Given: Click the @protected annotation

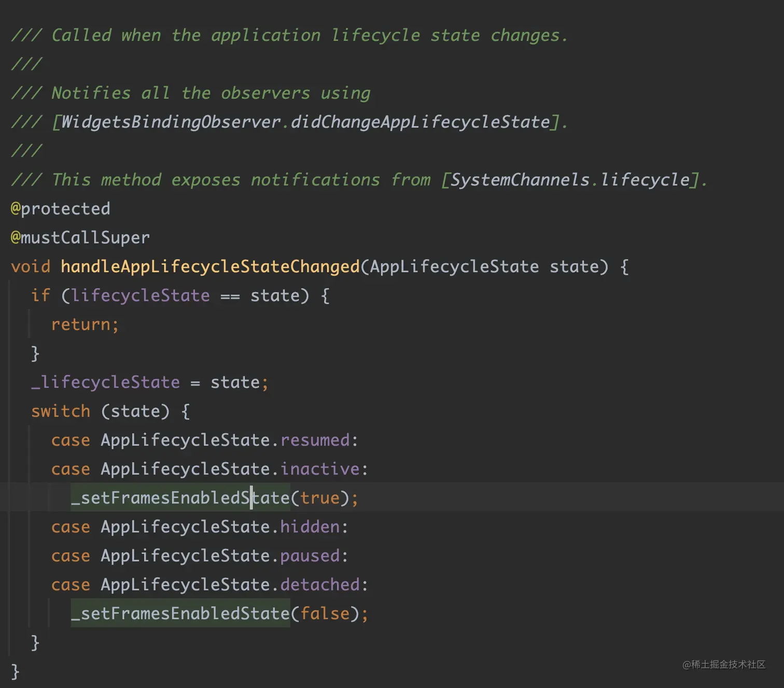Looking at the screenshot, I should [61, 209].
